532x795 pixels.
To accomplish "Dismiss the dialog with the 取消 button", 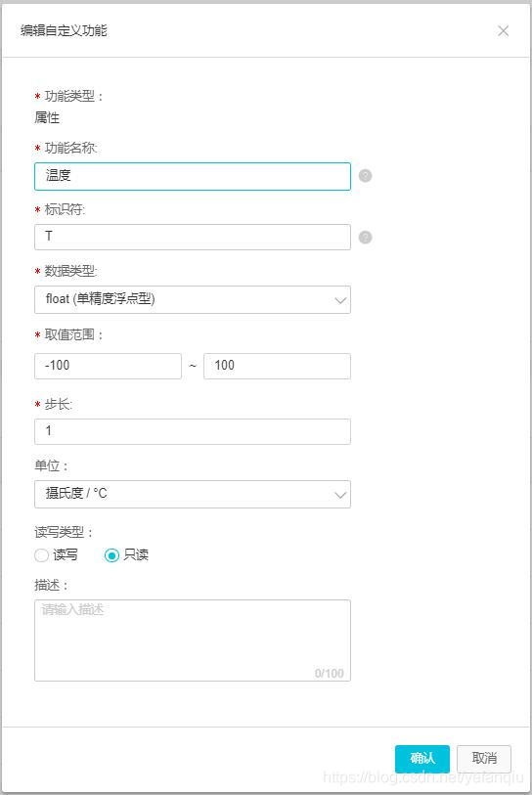I will (484, 759).
